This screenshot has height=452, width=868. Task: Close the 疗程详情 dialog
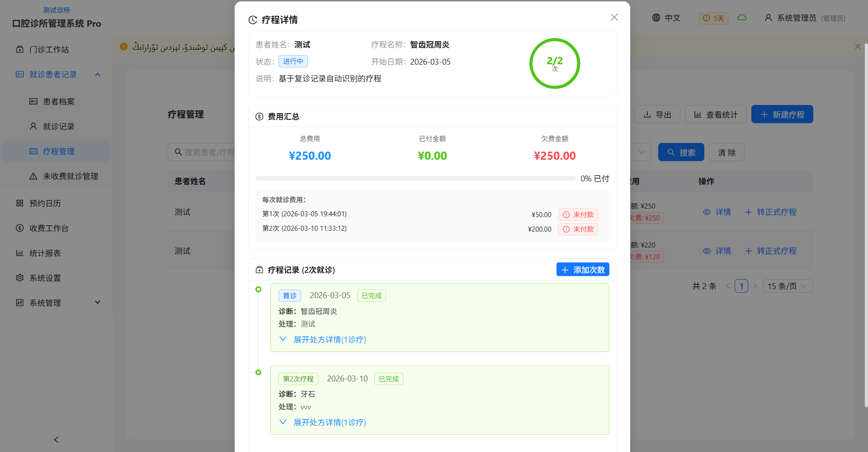pyautogui.click(x=614, y=17)
